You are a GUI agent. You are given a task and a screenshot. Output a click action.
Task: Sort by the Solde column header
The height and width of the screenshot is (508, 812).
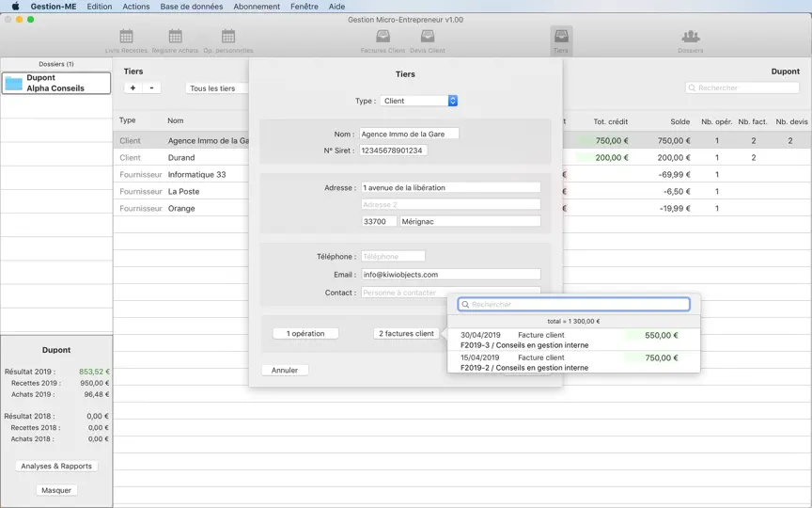(x=679, y=121)
